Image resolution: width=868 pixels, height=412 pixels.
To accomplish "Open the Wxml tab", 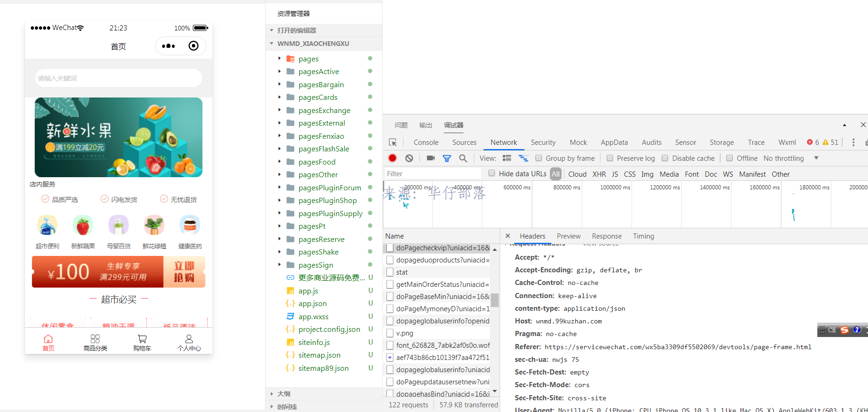I will click(787, 142).
